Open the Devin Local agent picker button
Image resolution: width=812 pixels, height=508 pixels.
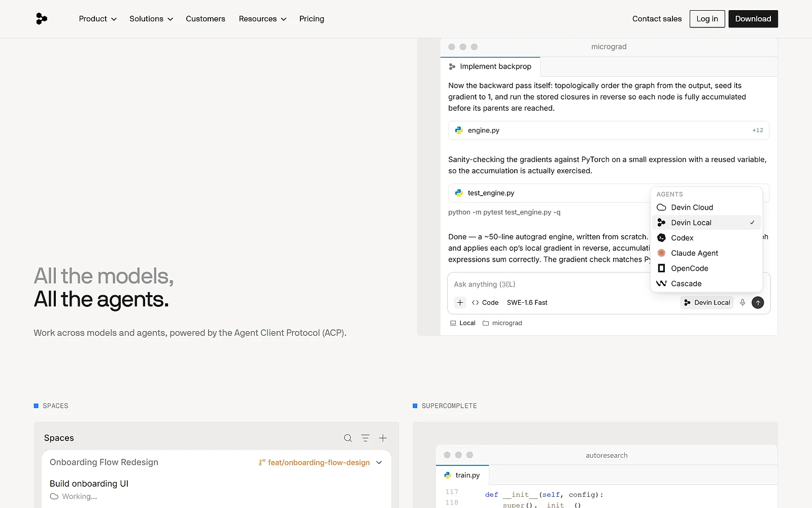706,302
